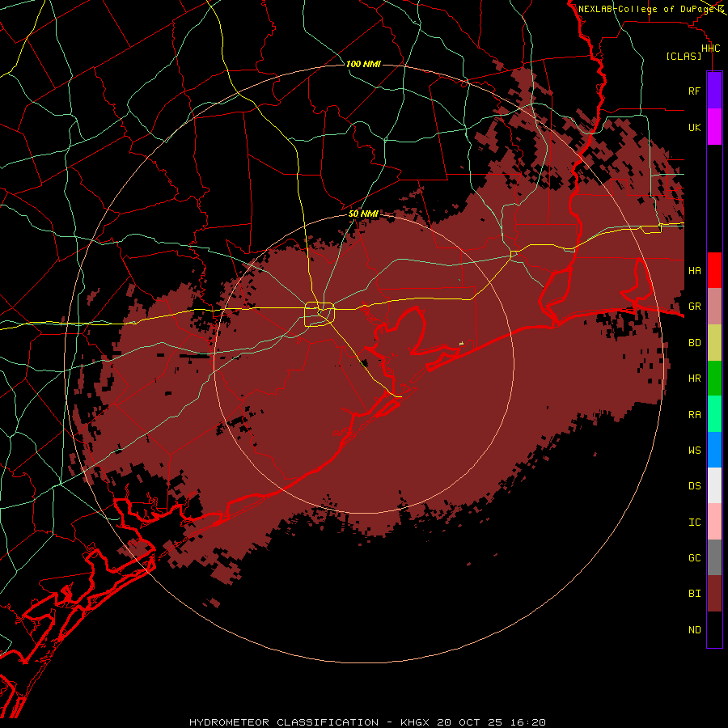
Task: Click the GR legend label
Action: (x=694, y=307)
